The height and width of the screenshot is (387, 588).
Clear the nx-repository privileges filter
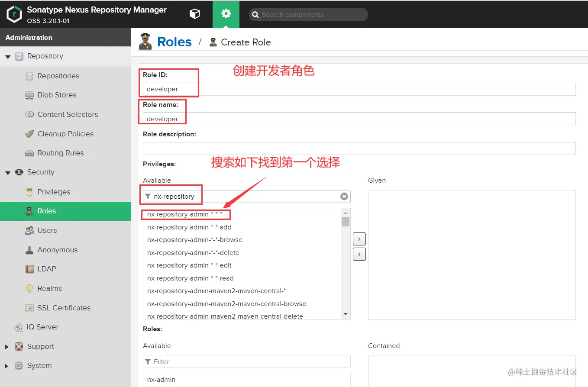[344, 197]
